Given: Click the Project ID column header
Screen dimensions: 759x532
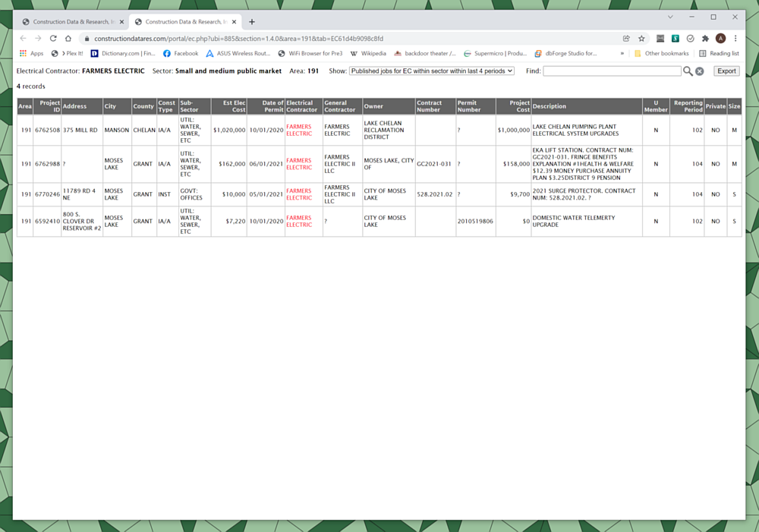Looking at the screenshot, I should 47,106.
